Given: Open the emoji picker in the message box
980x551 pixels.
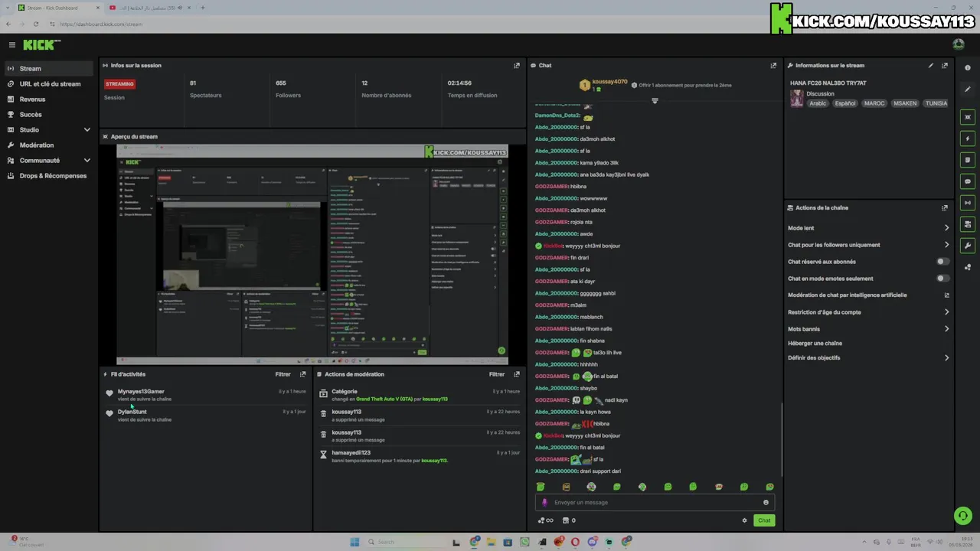Looking at the screenshot, I should (x=766, y=502).
